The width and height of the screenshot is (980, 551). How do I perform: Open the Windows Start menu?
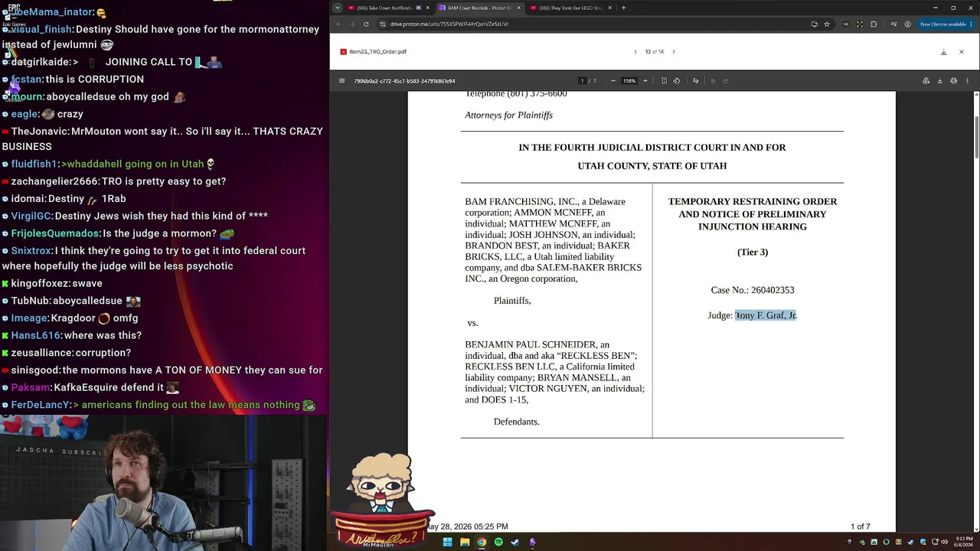pos(447,542)
